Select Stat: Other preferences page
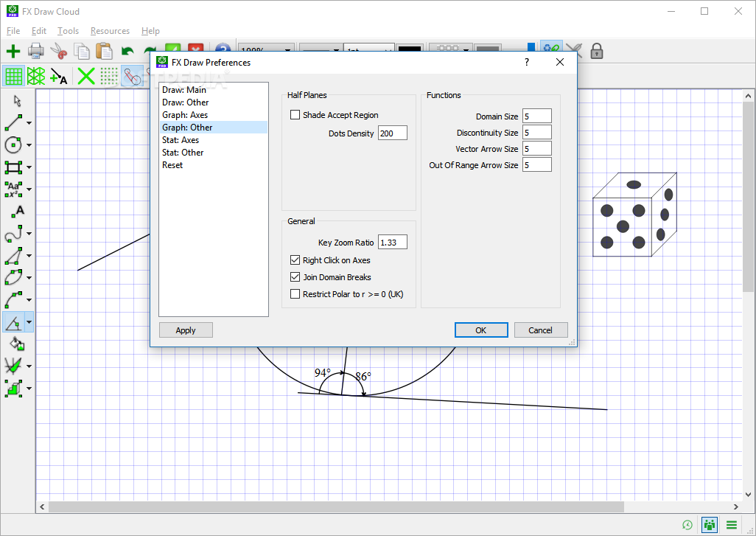756x536 pixels. [x=214, y=153]
